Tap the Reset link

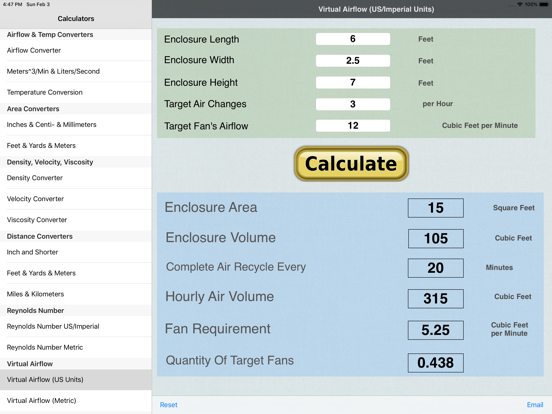pyautogui.click(x=169, y=405)
